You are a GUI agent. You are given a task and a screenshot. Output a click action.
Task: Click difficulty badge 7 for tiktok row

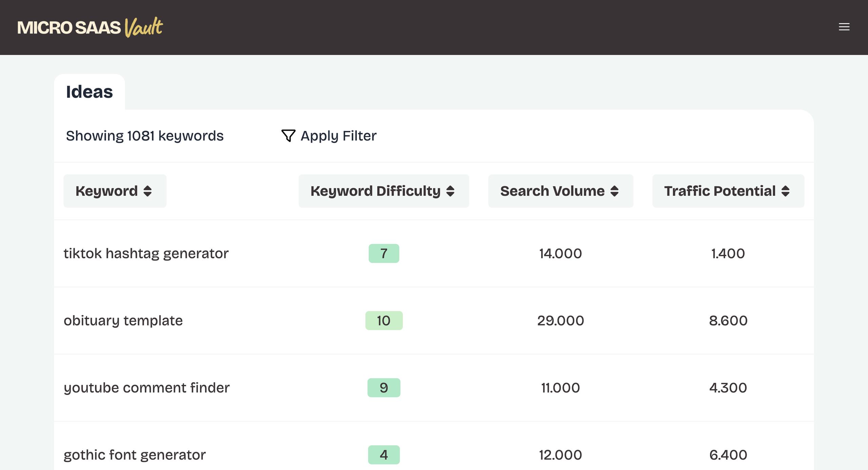[384, 253]
